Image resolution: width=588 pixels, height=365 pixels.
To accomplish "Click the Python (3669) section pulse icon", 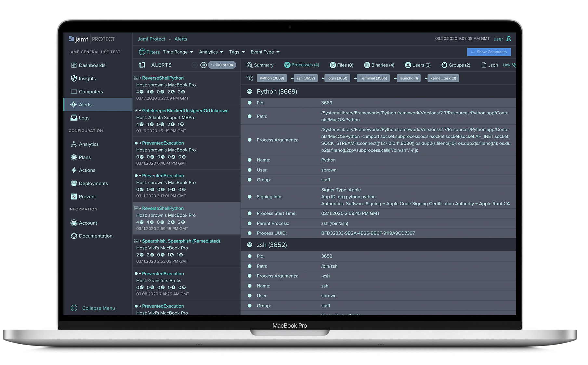I will [x=250, y=92].
